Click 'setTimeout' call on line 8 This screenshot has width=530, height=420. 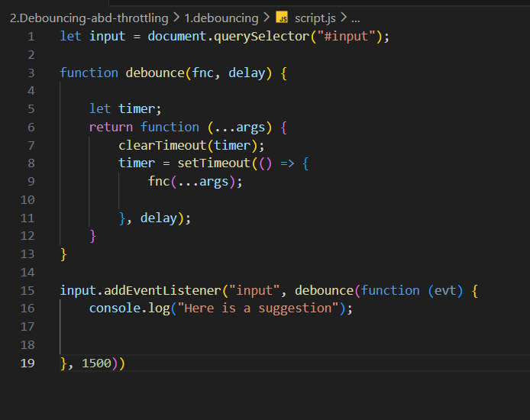(x=214, y=163)
